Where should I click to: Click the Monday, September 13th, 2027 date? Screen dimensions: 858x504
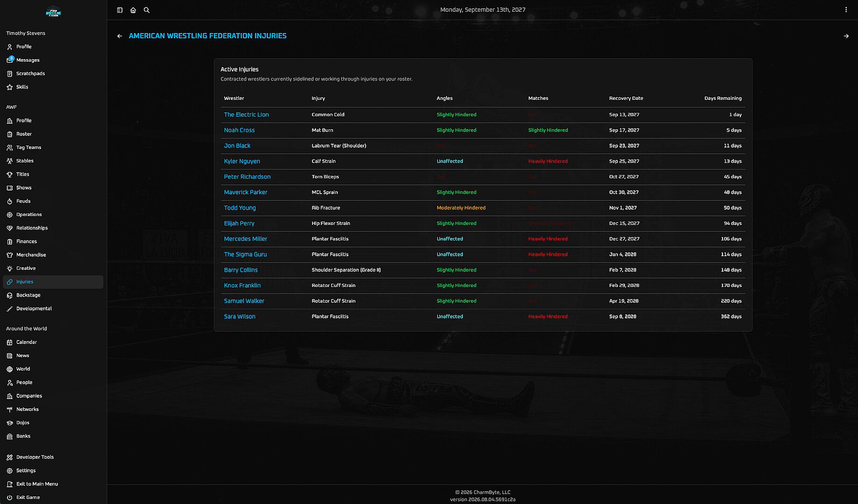(x=482, y=10)
